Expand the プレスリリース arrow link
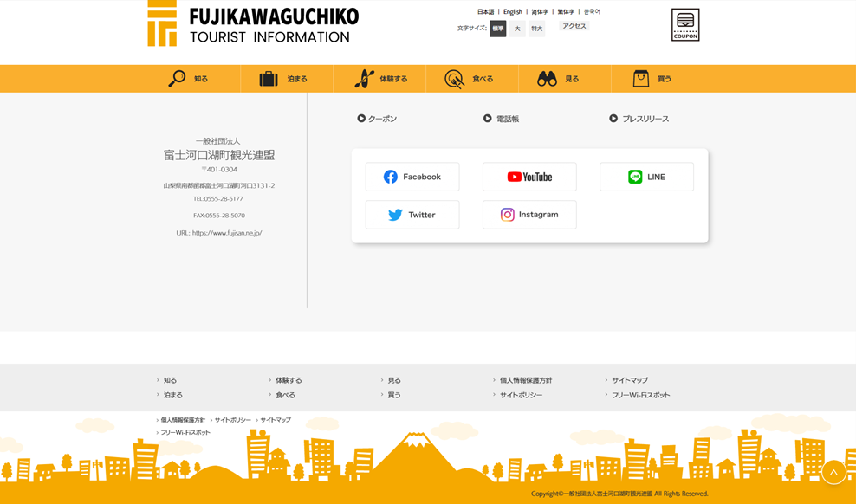The width and height of the screenshot is (856, 504). (x=639, y=119)
